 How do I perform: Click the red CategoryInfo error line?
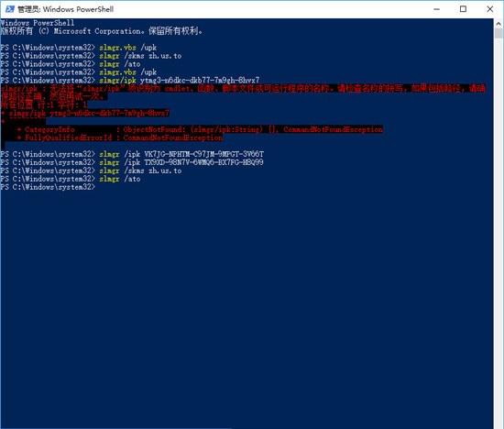coord(200,129)
